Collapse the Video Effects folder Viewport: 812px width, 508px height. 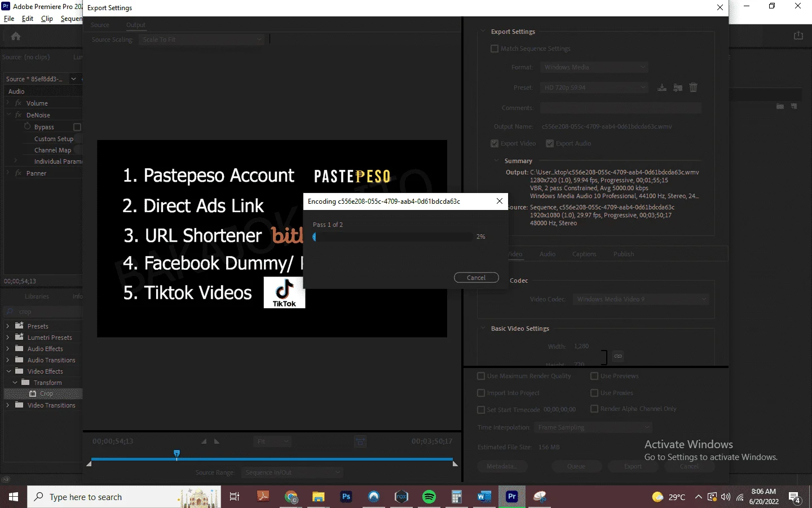pos(8,371)
